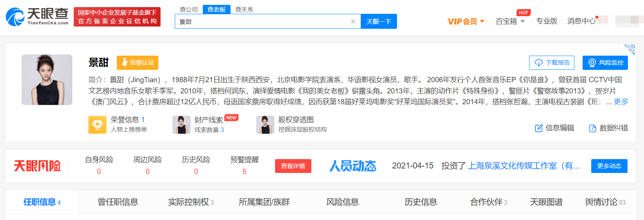View 预警提醒 count of 5
This screenshot has height=220, width=644.
244,171
